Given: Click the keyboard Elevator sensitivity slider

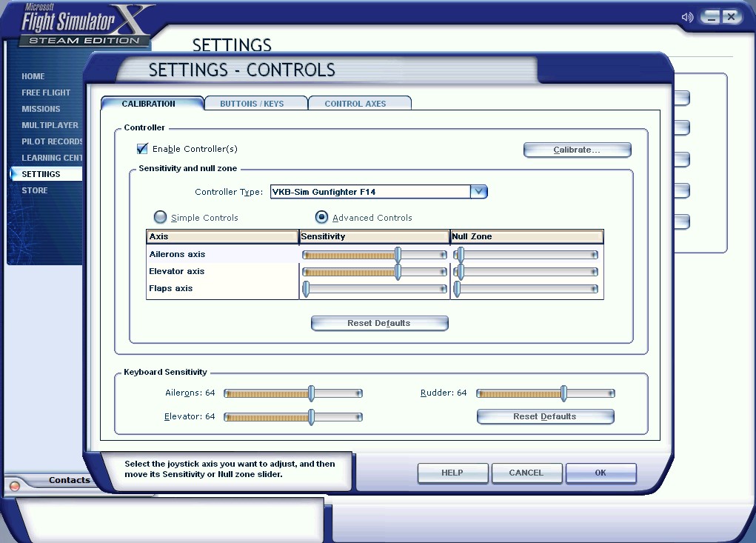Looking at the screenshot, I should [x=293, y=416].
